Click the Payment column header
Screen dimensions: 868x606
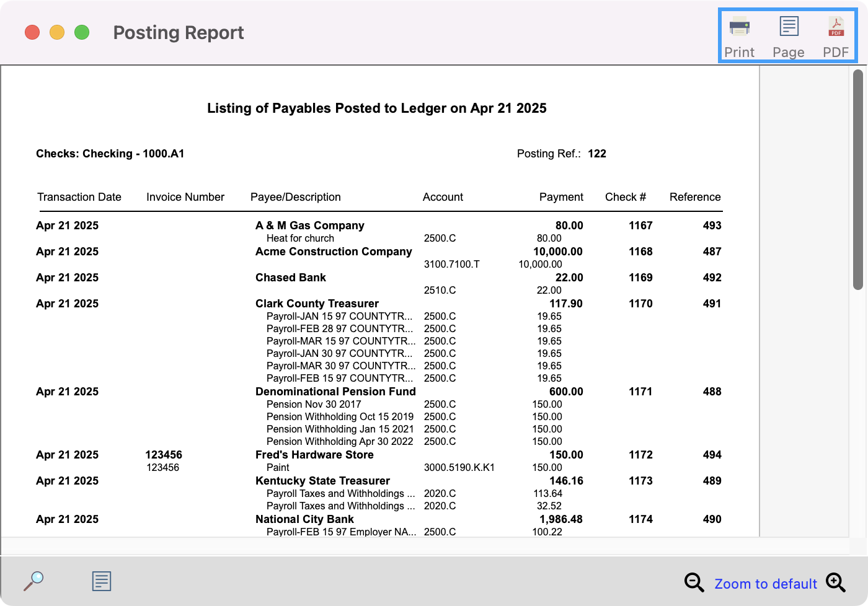(x=561, y=197)
